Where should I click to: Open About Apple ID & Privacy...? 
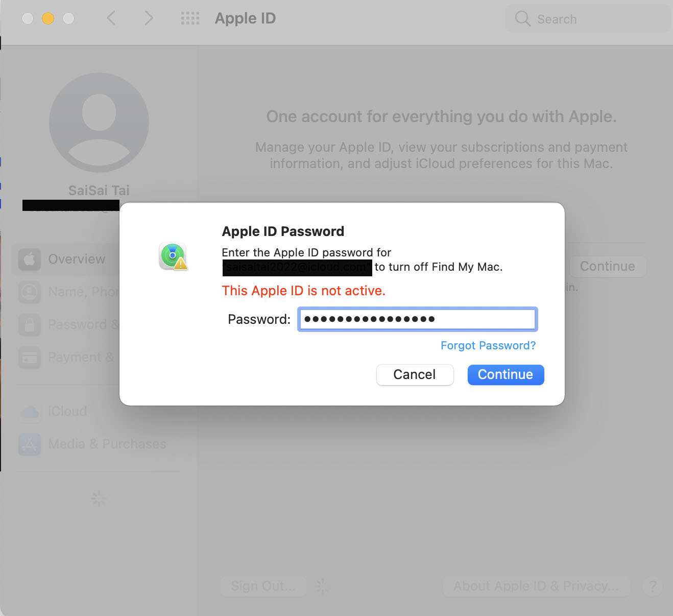tap(536, 586)
